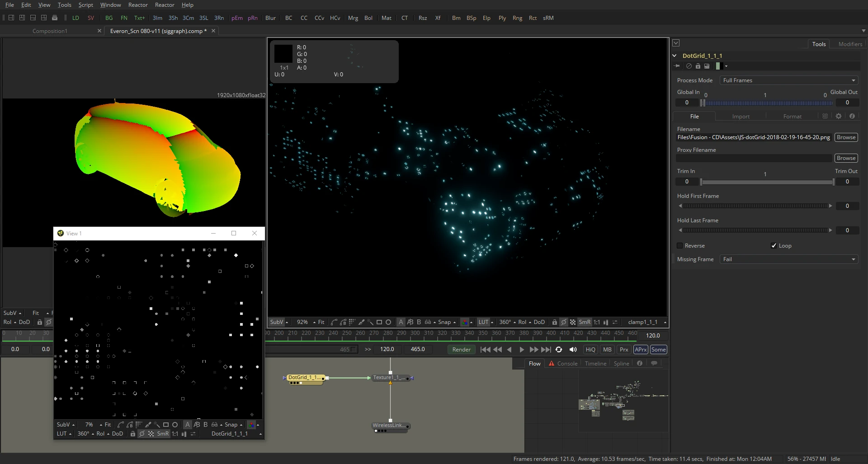Viewport: 868px width, 464px height.
Task: Toggle Prx proxy mode
Action: (624, 349)
